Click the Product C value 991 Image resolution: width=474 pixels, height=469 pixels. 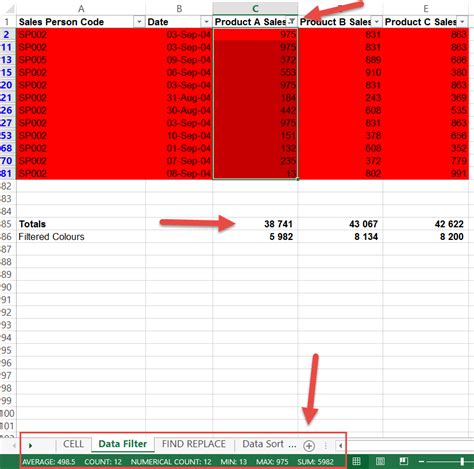click(426, 174)
